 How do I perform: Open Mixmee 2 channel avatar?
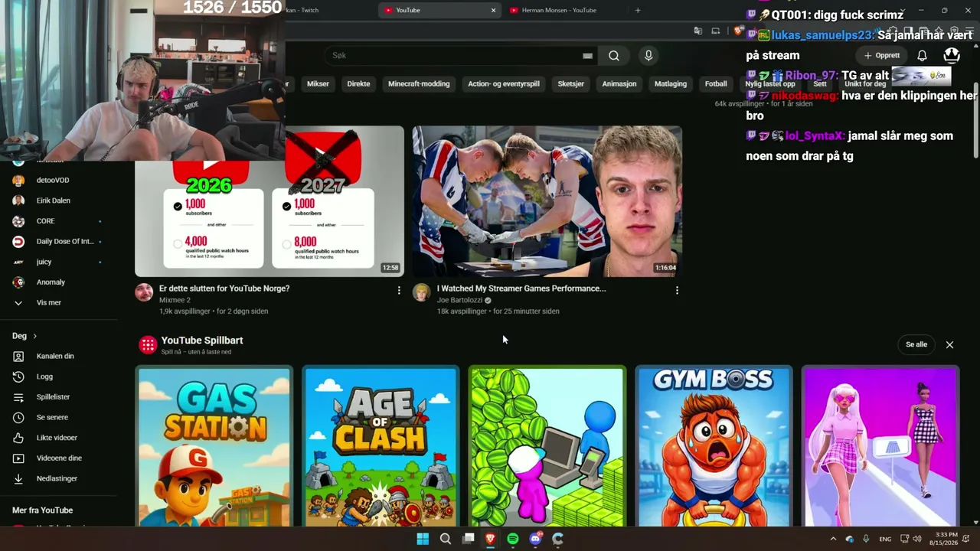(x=144, y=292)
